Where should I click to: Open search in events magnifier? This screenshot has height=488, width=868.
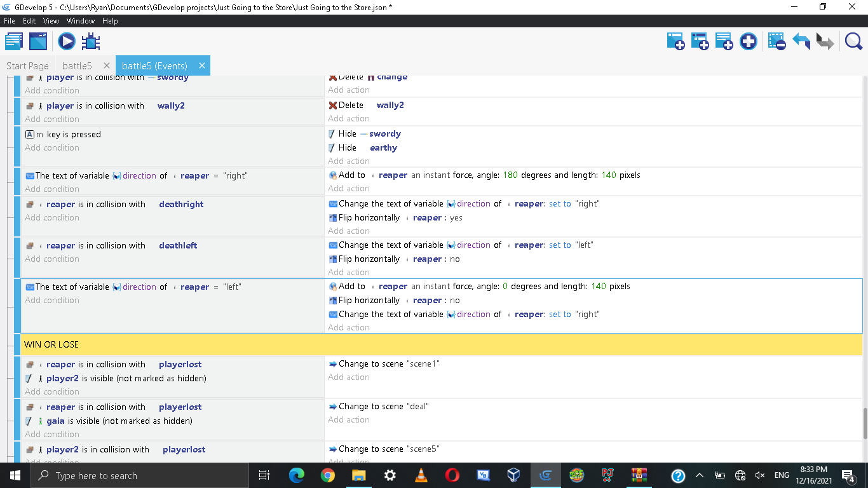coord(853,42)
